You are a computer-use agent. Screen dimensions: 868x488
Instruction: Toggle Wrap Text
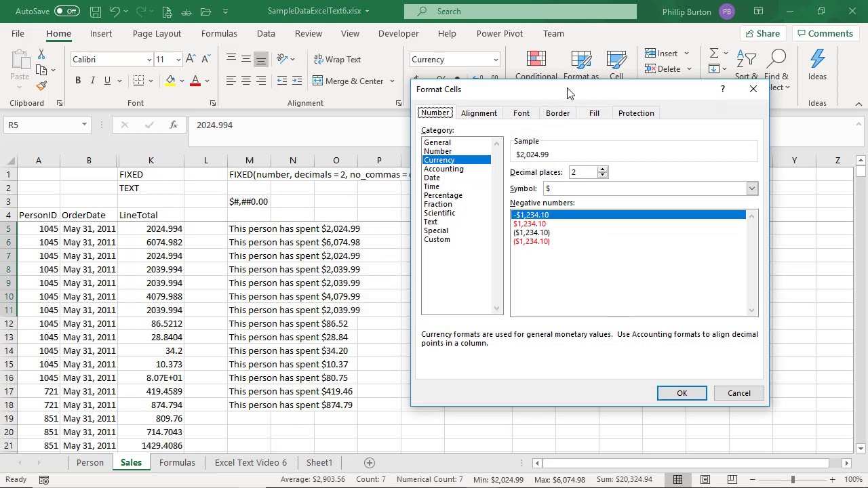coord(336,60)
